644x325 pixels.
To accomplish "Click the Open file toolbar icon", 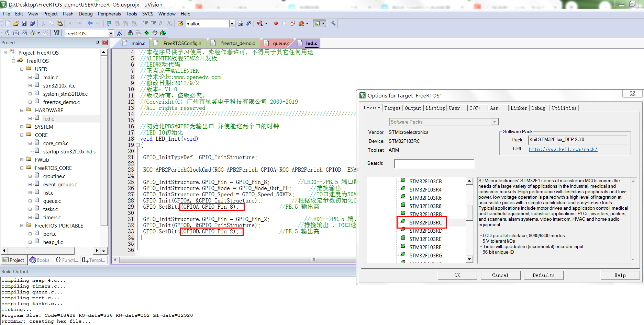I will coord(16,23).
